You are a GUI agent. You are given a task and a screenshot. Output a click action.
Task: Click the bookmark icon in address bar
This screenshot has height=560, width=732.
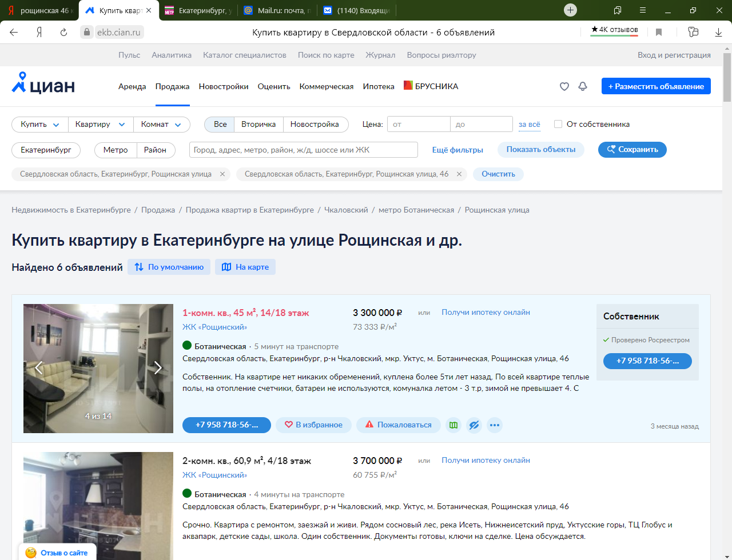coord(659,32)
